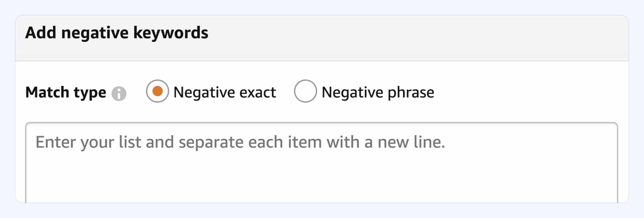The width and height of the screenshot is (644, 218).
Task: Click the word 'exact' in match options
Action: click(x=258, y=92)
